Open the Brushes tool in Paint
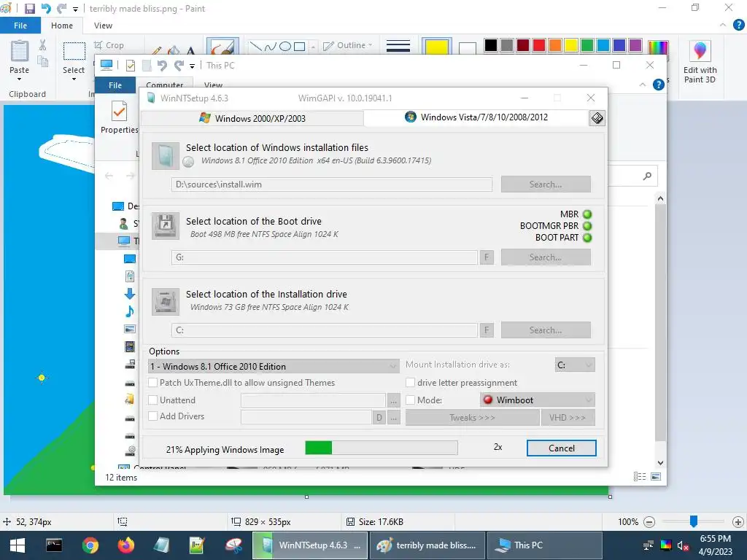 coord(222,47)
